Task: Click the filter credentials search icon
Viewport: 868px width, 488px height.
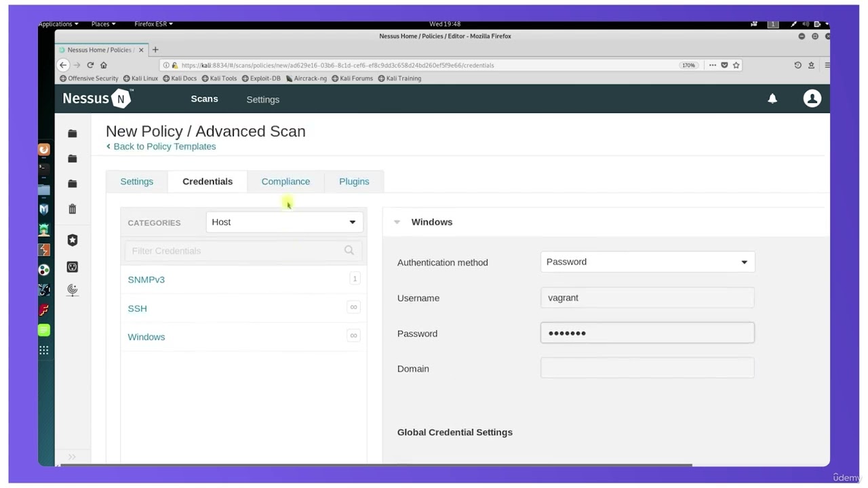Action: point(349,250)
